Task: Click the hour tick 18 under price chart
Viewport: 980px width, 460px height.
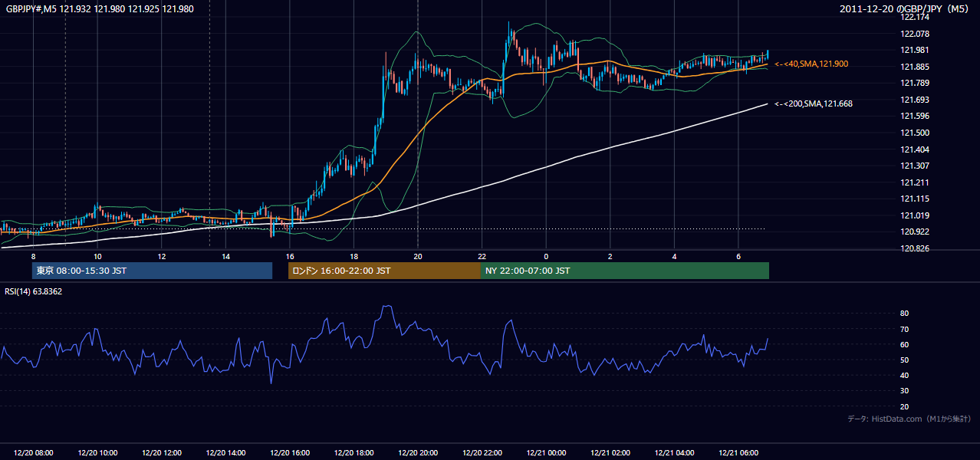Action: (354, 256)
